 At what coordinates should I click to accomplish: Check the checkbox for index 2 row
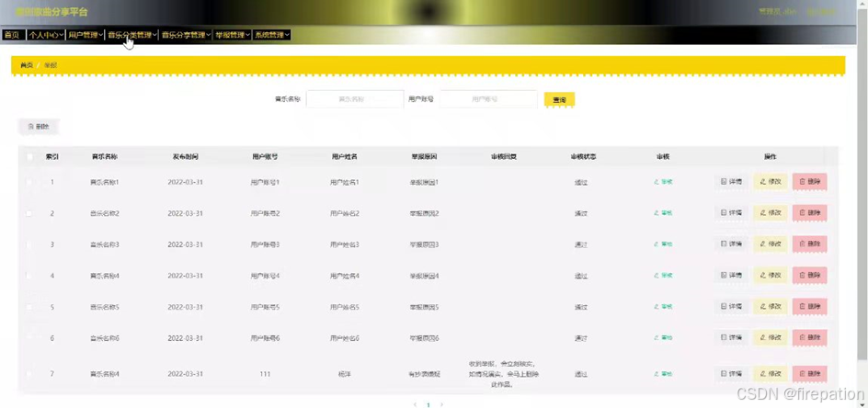click(x=29, y=213)
